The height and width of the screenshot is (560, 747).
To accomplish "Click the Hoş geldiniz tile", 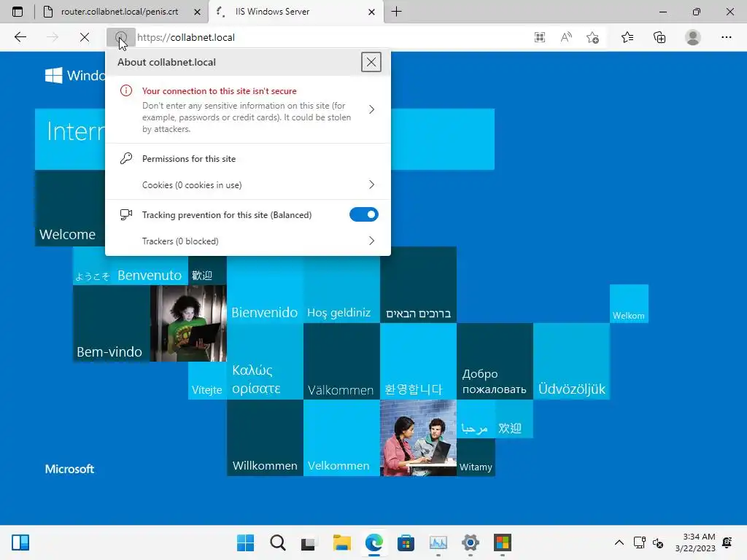I will click(341, 289).
